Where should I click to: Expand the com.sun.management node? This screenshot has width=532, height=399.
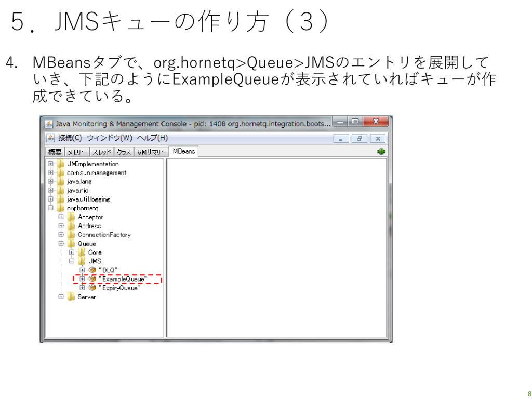[50, 172]
